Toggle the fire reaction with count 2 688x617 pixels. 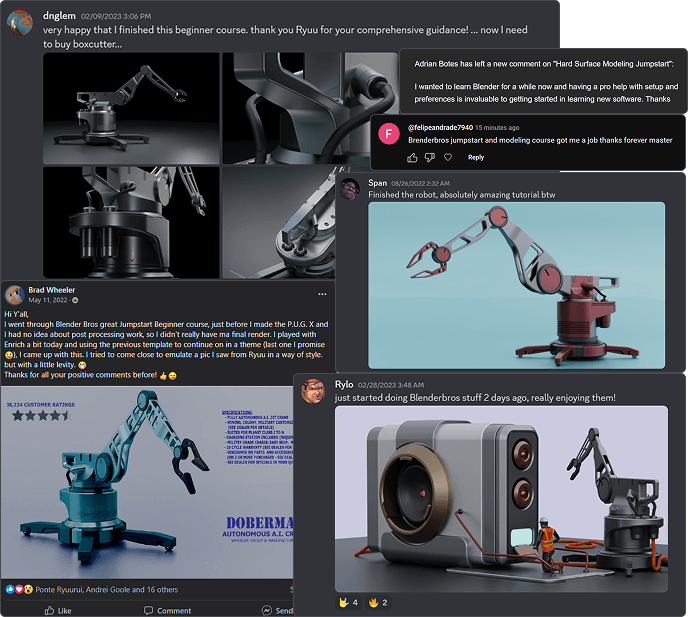(378, 603)
